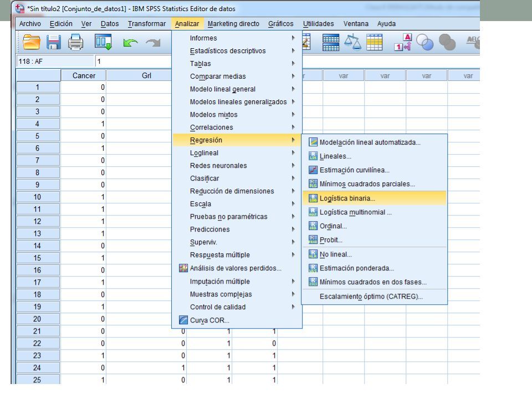Open the Ayuda menu
The height and width of the screenshot is (399, 532).
tap(386, 24)
